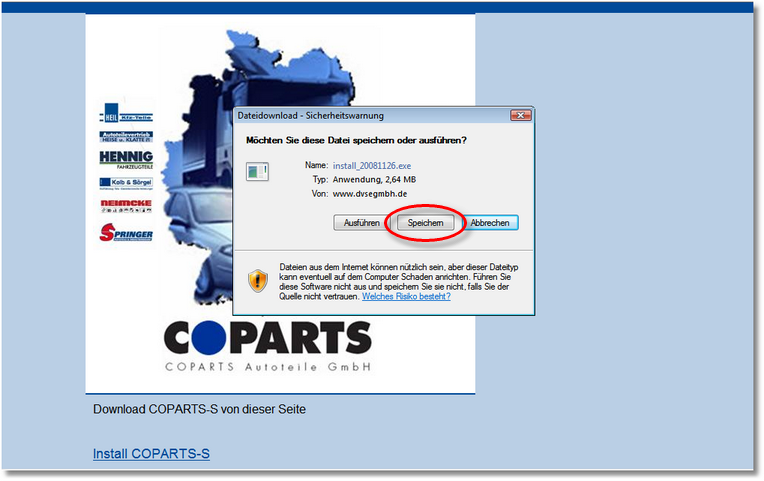Click the Install COPARTS-S link
This screenshot has height=481, width=764.
click(x=151, y=454)
